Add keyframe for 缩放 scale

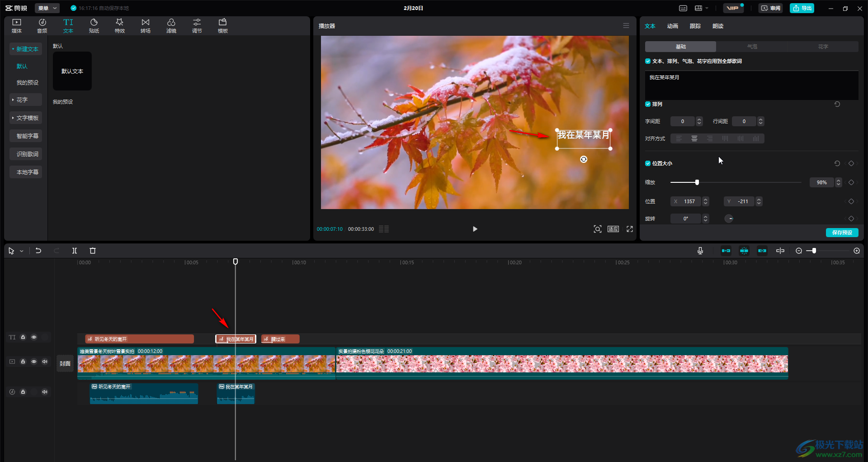click(851, 182)
